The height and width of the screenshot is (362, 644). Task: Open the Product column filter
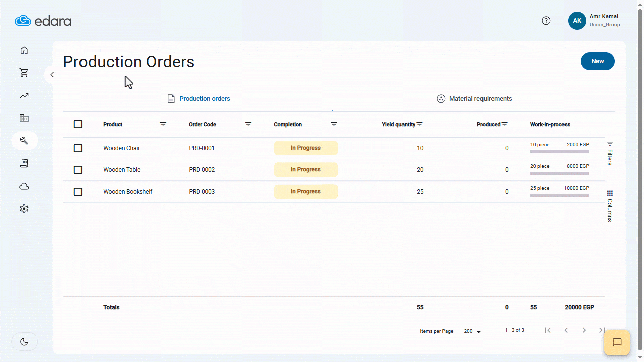click(x=163, y=124)
